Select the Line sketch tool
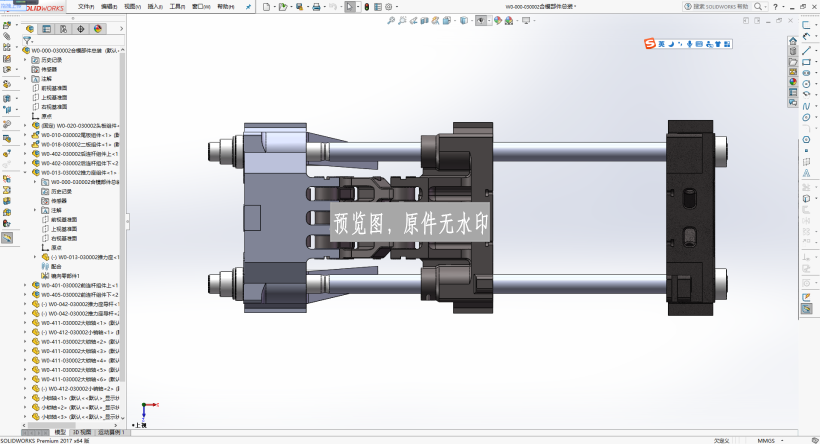The image size is (820, 444). click(806, 50)
